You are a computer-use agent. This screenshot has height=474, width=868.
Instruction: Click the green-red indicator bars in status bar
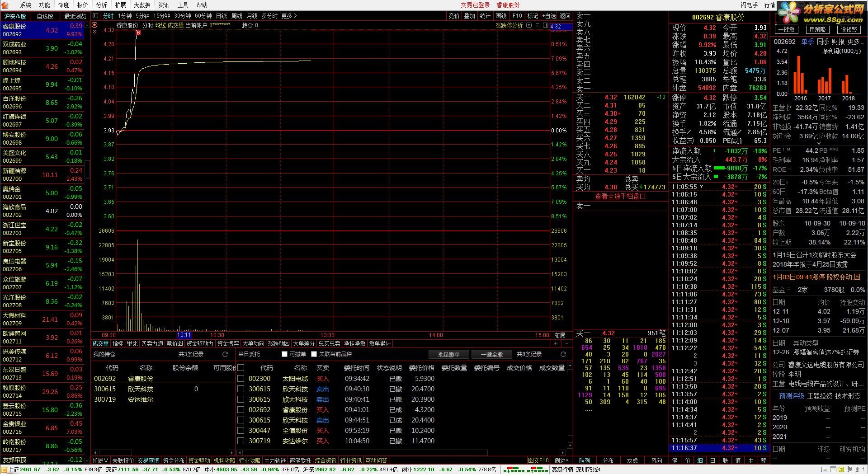(525, 470)
